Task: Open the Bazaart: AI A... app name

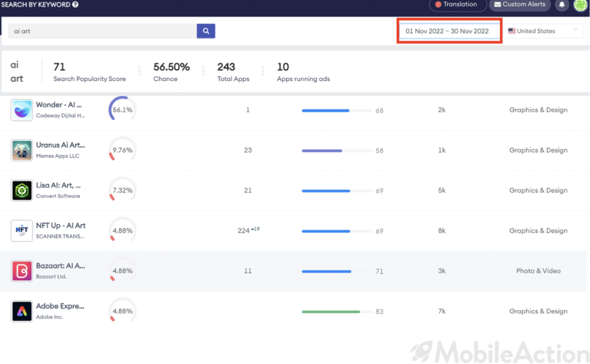Action: tap(60, 266)
